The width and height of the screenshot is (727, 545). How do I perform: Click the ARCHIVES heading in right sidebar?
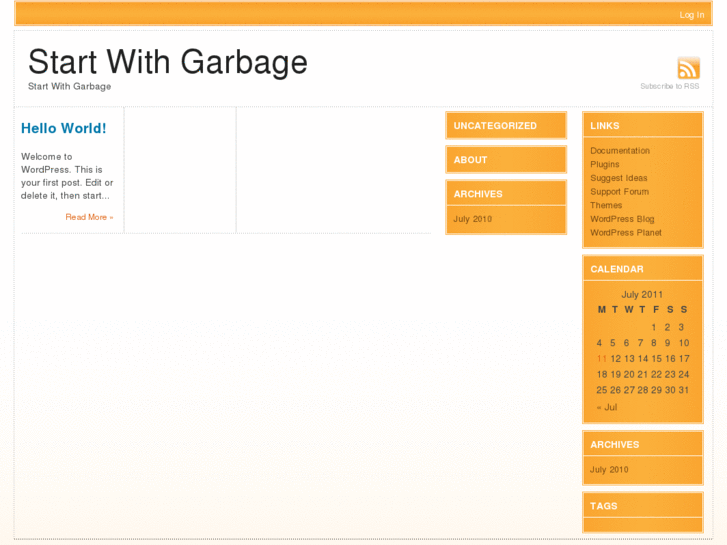614,444
